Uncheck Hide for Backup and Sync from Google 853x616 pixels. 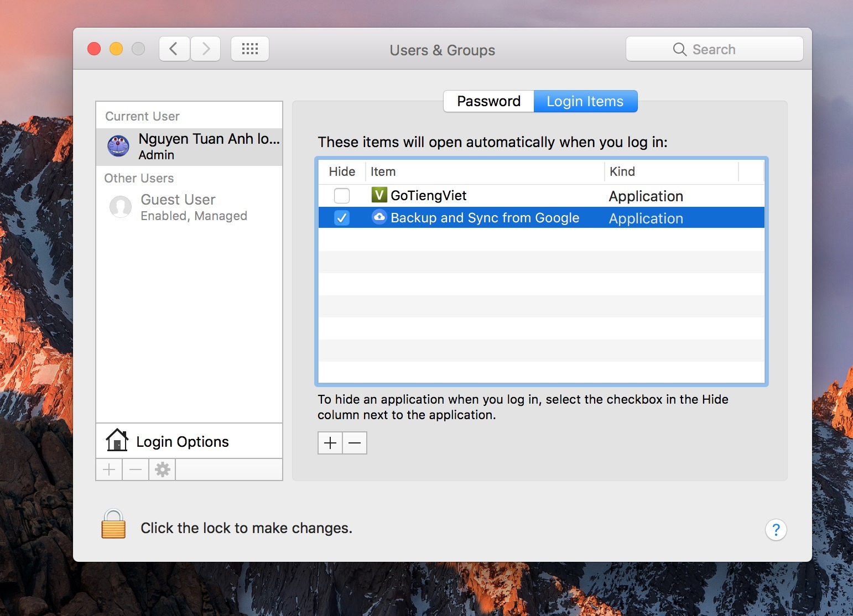pyautogui.click(x=342, y=218)
